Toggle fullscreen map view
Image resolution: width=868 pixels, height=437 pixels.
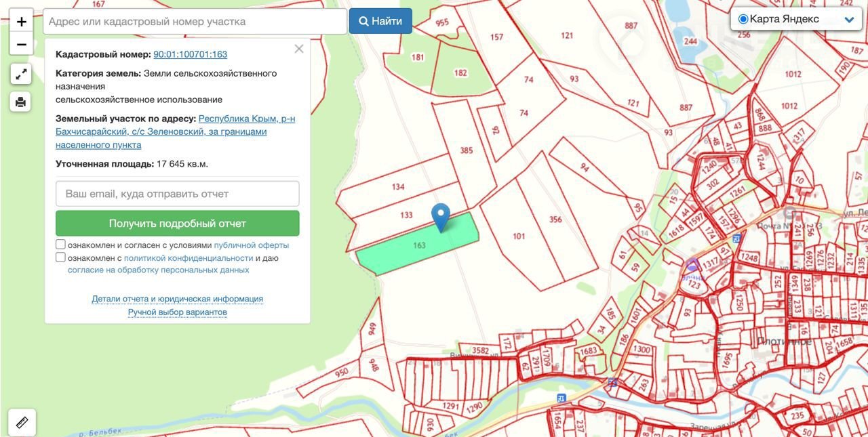pyautogui.click(x=21, y=74)
